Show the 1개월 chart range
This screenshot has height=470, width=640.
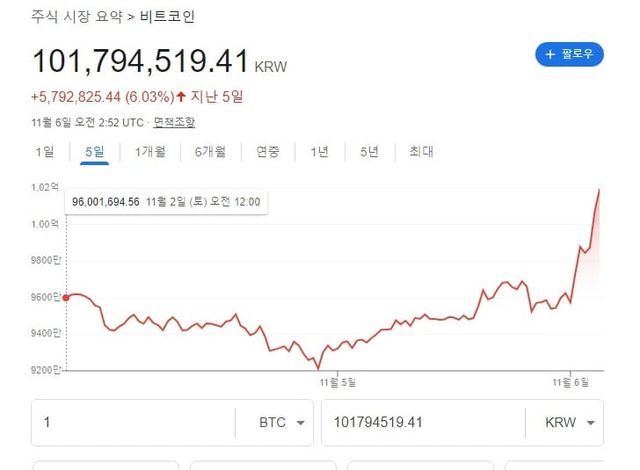pos(150,152)
